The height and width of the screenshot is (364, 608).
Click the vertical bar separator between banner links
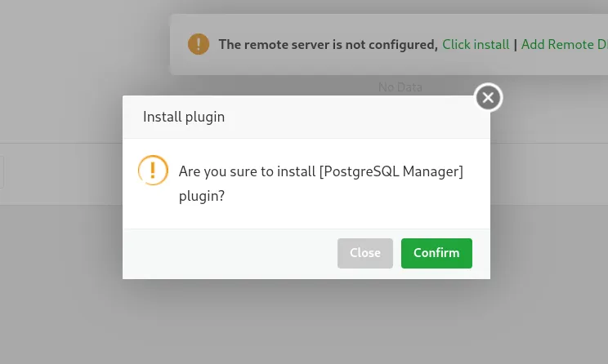point(516,45)
